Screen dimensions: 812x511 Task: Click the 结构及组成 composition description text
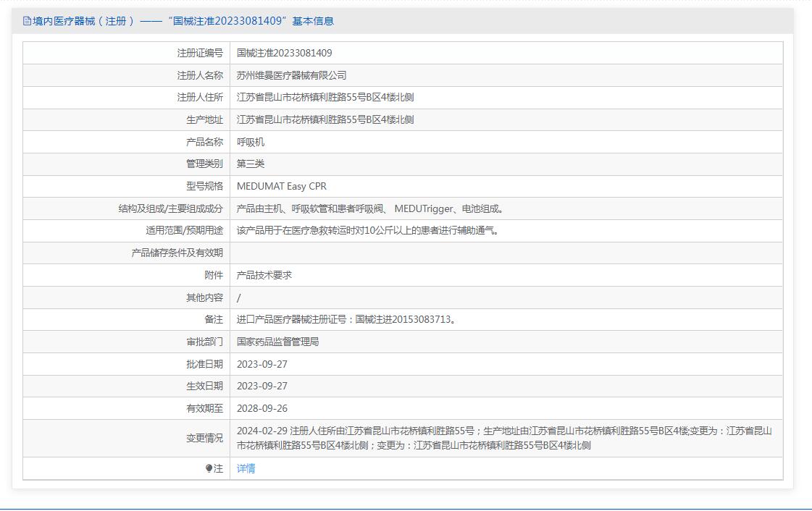[x=370, y=209]
